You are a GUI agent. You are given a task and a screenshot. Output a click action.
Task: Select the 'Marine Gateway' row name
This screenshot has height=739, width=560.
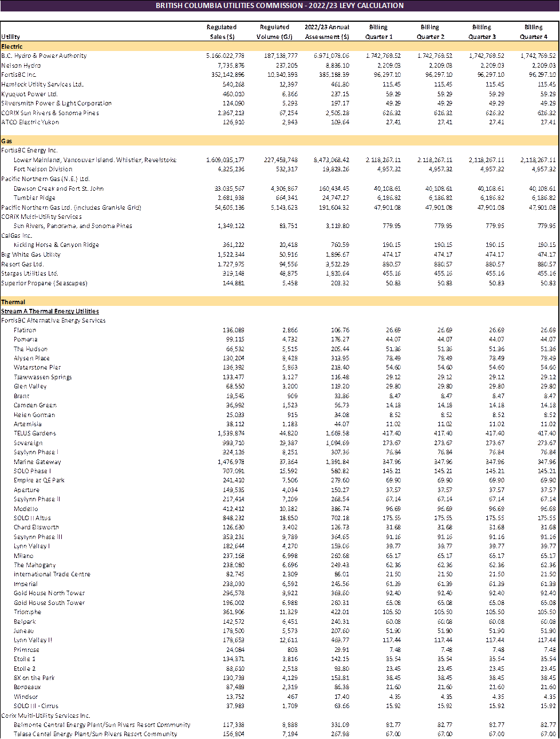coord(37,462)
